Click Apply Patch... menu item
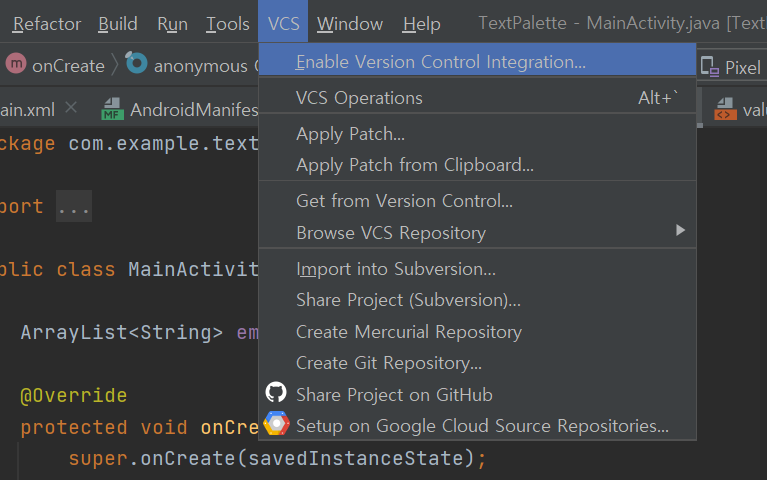The image size is (767, 480). tap(477, 134)
